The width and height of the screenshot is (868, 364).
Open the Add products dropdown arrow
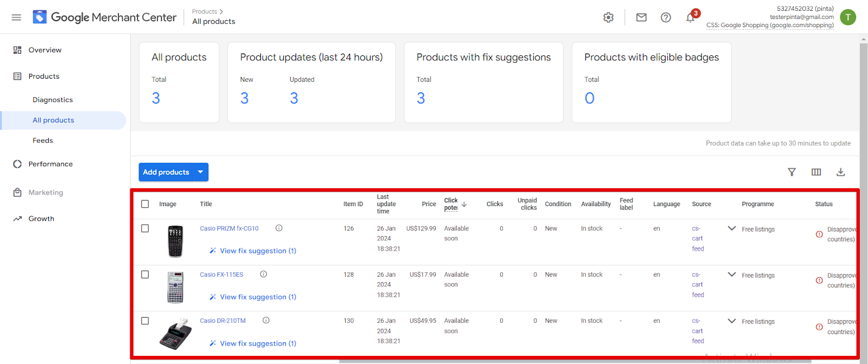[201, 172]
